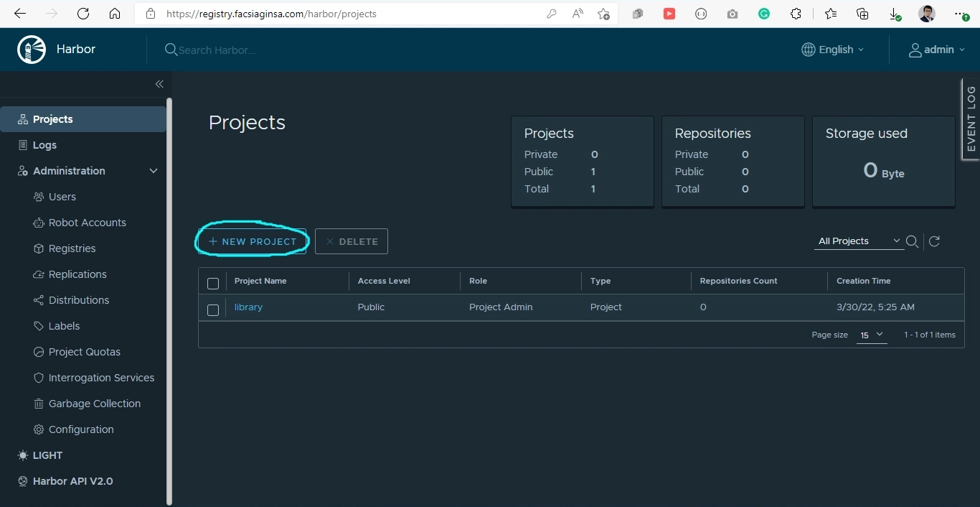
Task: Reload the page in browser
Action: [x=83, y=14]
